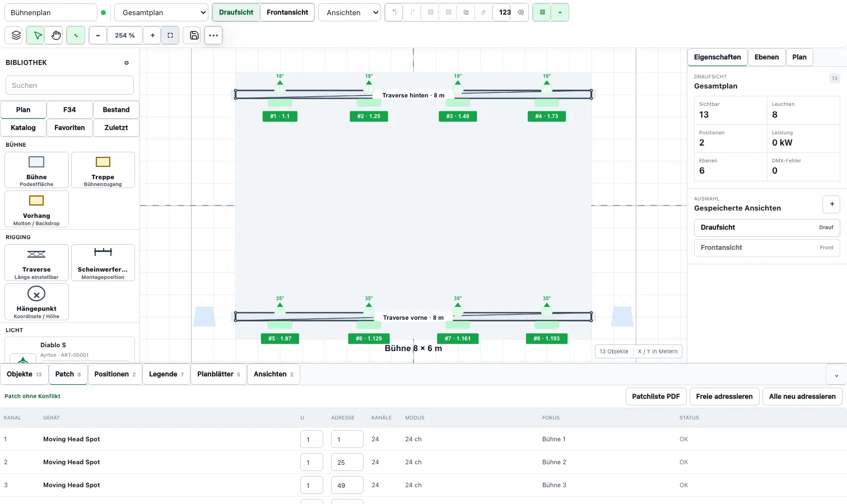
Task: Select fixture label #3 · 1.49
Action: pyautogui.click(x=458, y=116)
